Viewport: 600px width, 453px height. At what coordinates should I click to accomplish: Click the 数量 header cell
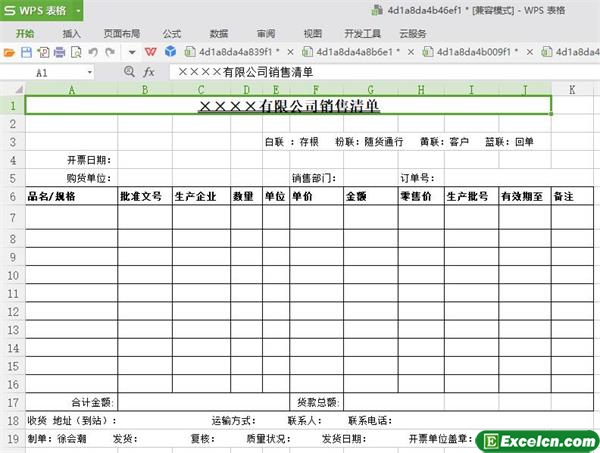[246, 196]
